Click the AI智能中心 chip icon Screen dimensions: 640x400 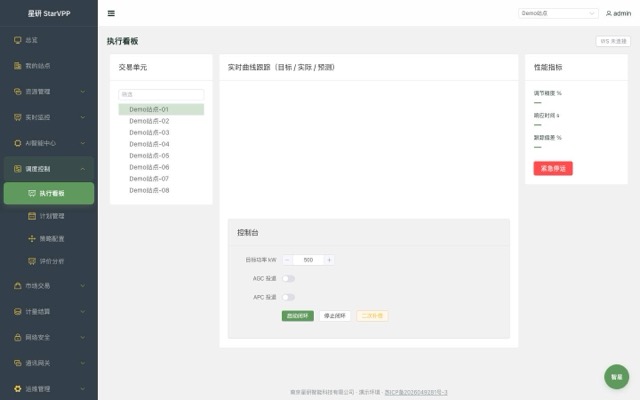point(18,143)
